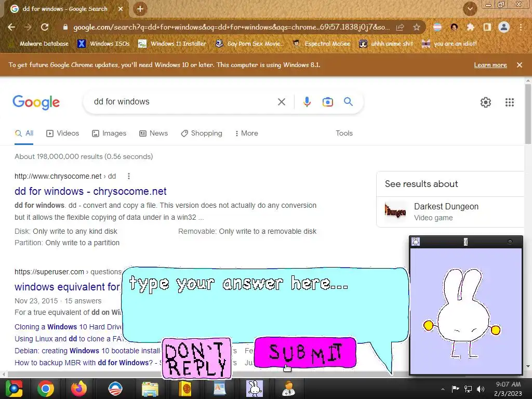
Task: Click the bunny window title bar icon
Action: 416,242
